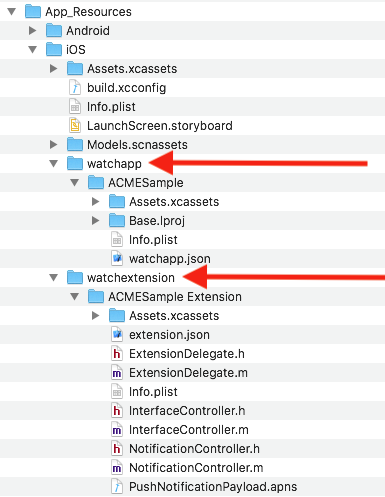This screenshot has height=497, width=385.
Task: Select the ACMESample folder name
Action: 146,183
